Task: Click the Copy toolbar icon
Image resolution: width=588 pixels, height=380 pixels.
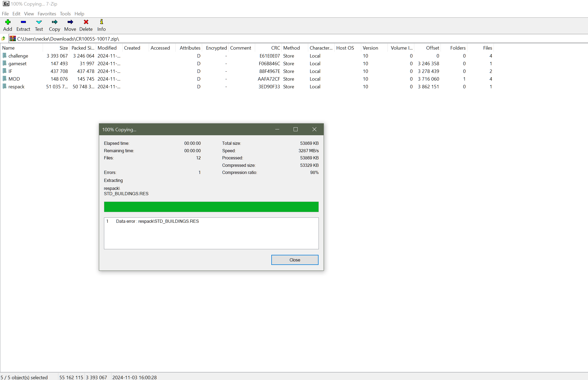Action: (55, 22)
